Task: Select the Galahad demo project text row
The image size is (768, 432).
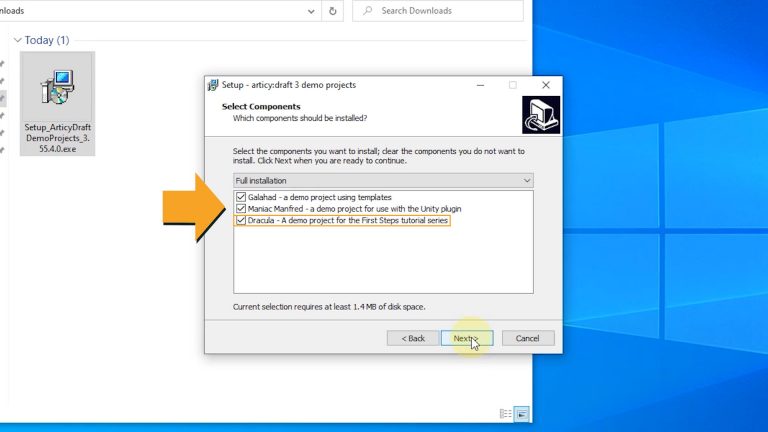Action: [319, 197]
